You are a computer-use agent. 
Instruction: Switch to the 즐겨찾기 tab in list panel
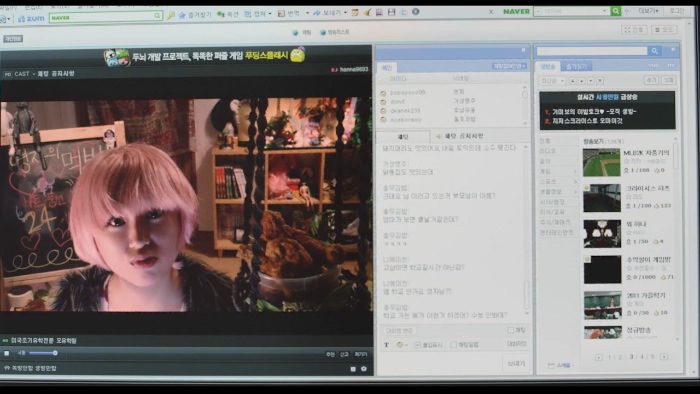click(576, 66)
